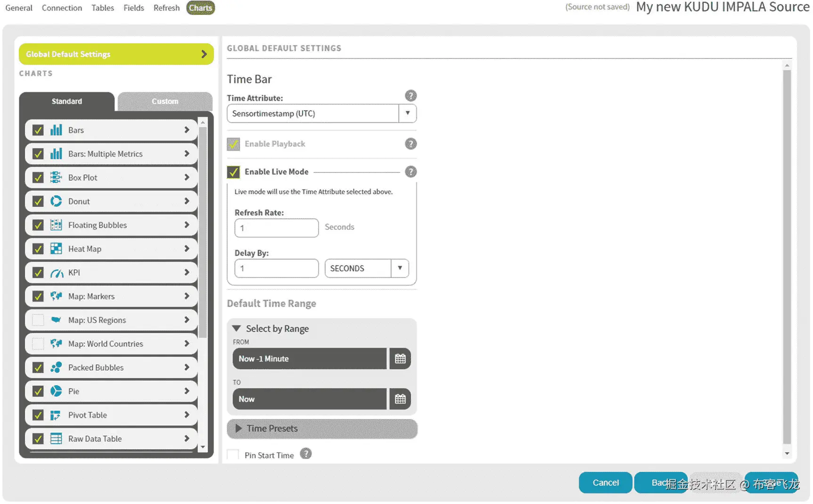Enable the Map: US Regions checkbox
The width and height of the screenshot is (813, 504).
[x=38, y=320]
